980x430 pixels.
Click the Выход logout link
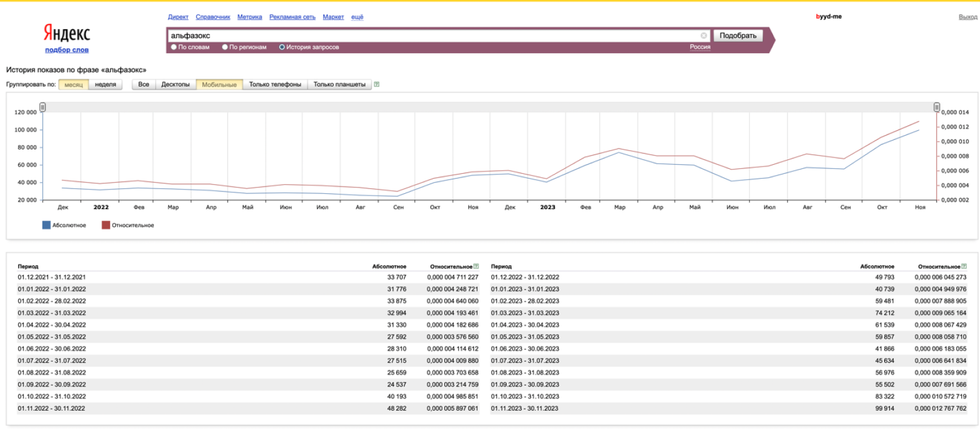[x=968, y=17]
